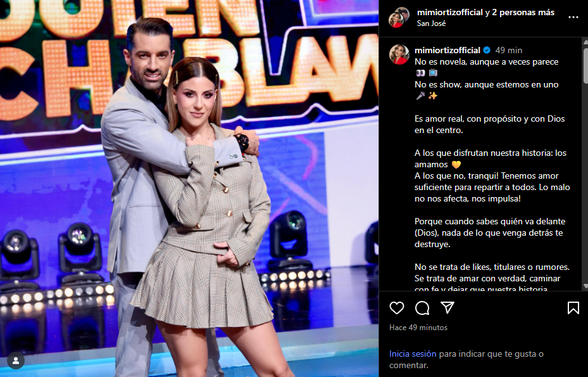Viewport: 588px width, 377px height.
Task: Click the 'Hace 49 minutos' timestamp
Action: tap(418, 328)
